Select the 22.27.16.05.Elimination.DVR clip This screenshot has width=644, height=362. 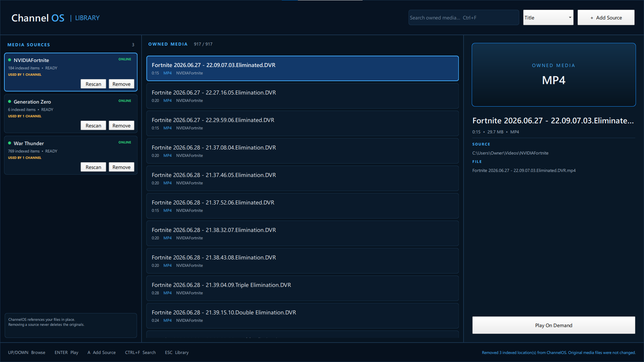(x=303, y=96)
